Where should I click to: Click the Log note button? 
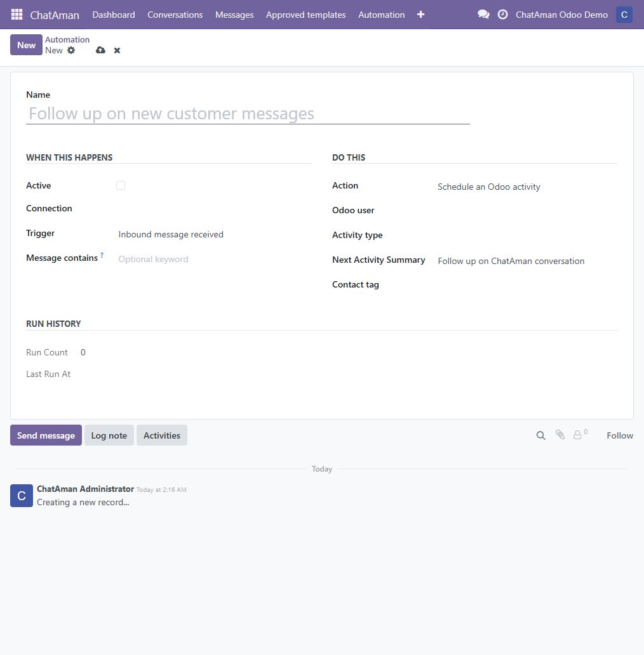pos(109,435)
